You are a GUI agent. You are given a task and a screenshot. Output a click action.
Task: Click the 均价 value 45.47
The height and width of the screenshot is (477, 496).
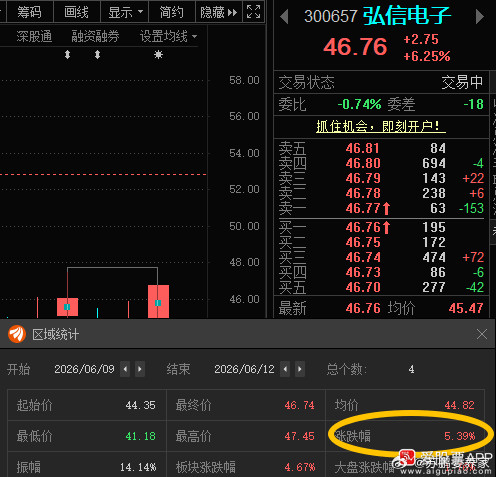point(466,308)
